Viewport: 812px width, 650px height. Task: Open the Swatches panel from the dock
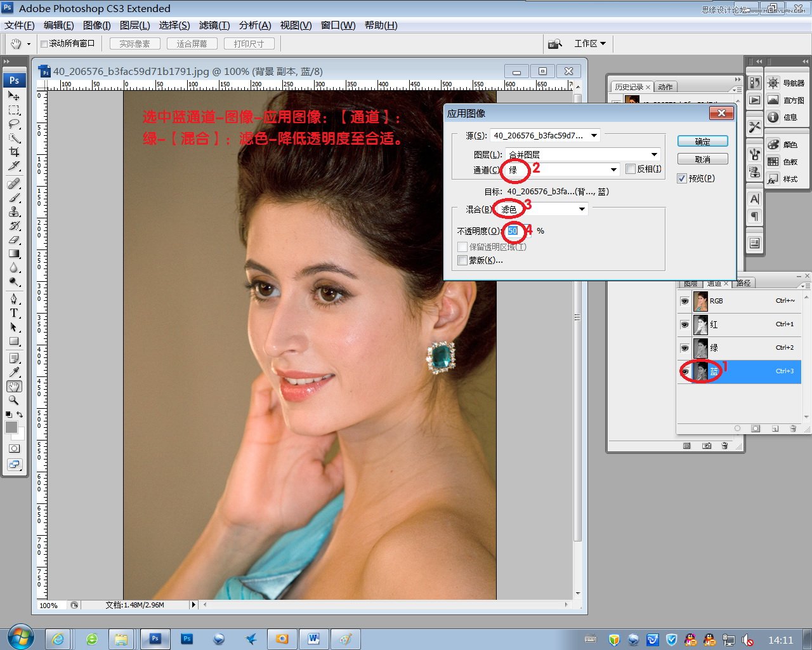(773, 161)
